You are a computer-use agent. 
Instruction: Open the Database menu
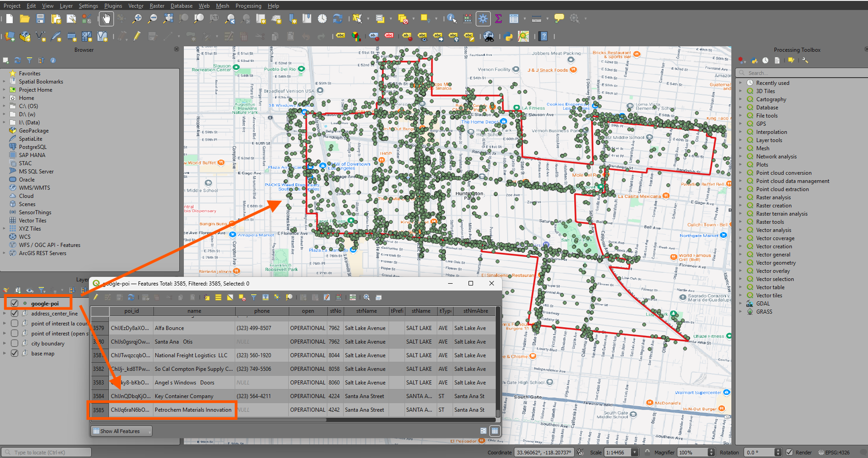182,6
